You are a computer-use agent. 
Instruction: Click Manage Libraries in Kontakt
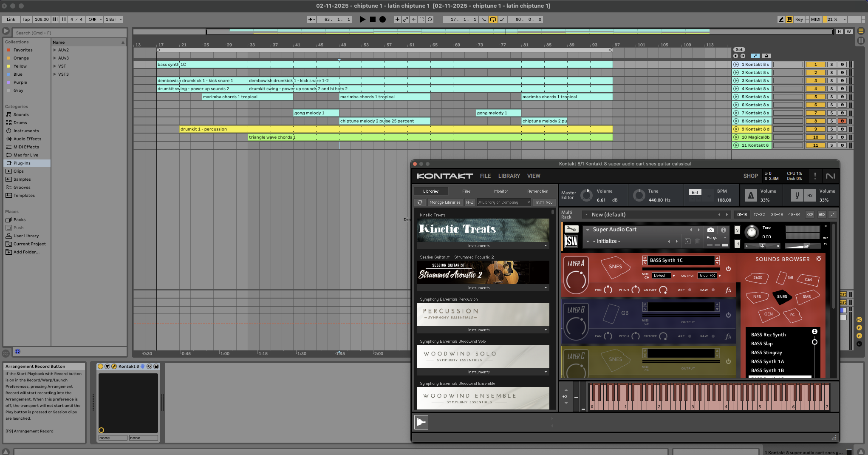pyautogui.click(x=444, y=202)
